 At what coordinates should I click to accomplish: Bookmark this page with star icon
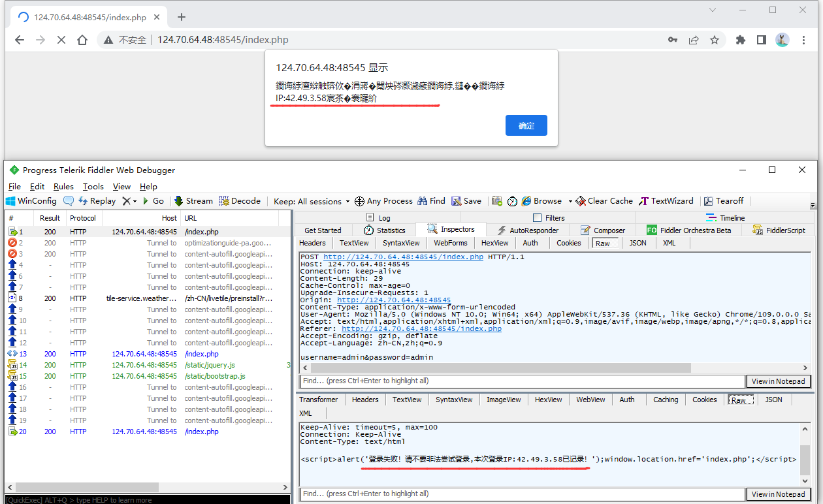(x=715, y=40)
